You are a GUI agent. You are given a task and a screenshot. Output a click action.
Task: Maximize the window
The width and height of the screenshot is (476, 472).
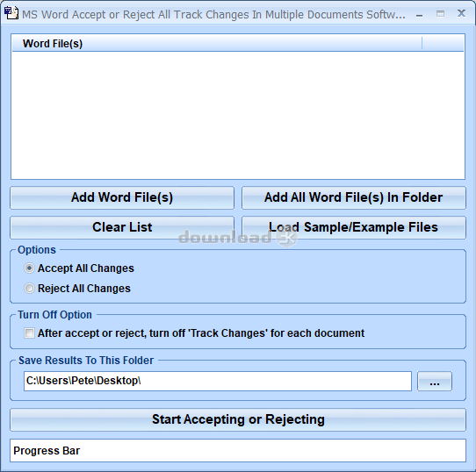440,14
